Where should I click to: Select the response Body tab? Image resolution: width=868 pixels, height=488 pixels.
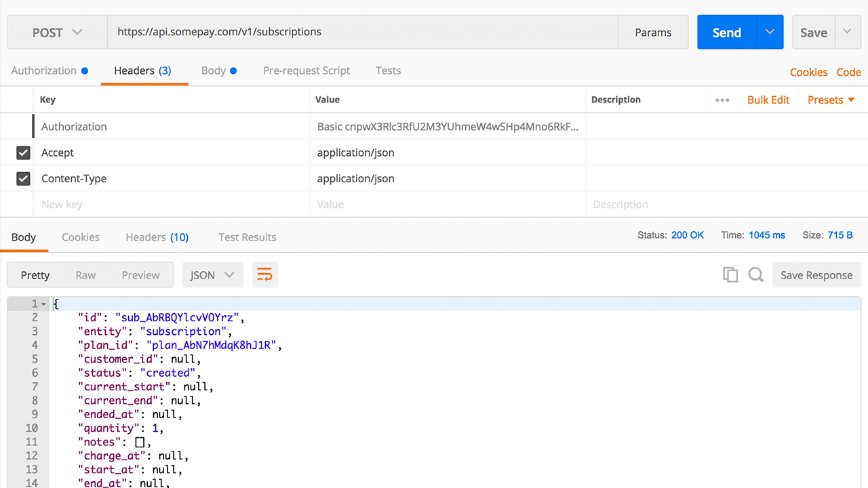(x=24, y=237)
